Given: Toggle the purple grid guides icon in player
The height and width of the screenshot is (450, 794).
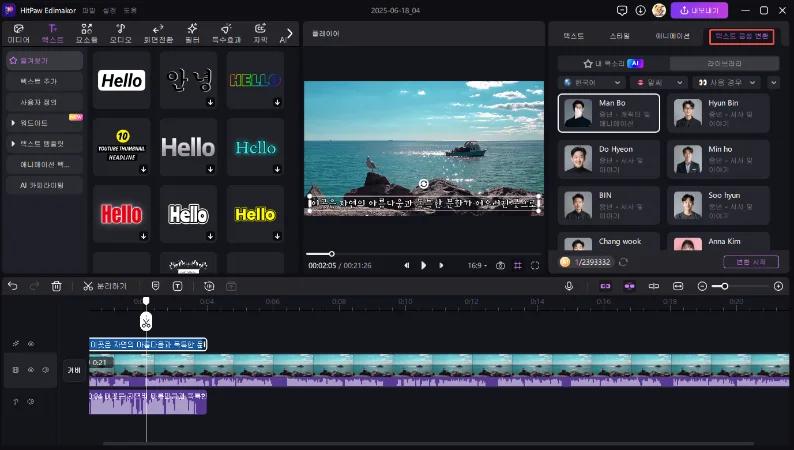Looking at the screenshot, I should [518, 265].
